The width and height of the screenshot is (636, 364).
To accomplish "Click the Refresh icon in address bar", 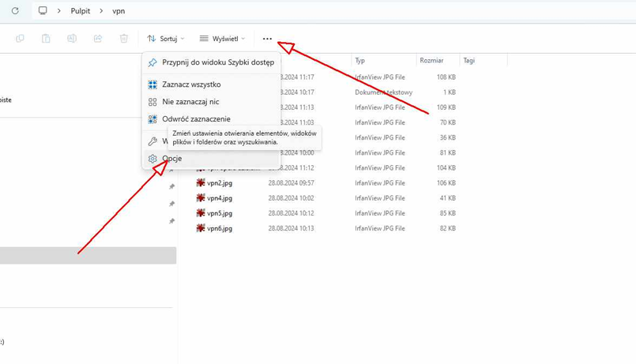I will (15, 11).
